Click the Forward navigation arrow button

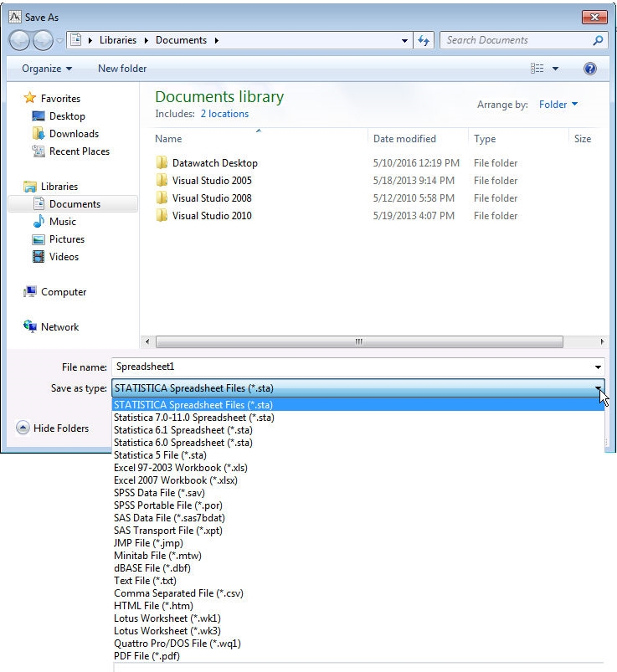43,41
